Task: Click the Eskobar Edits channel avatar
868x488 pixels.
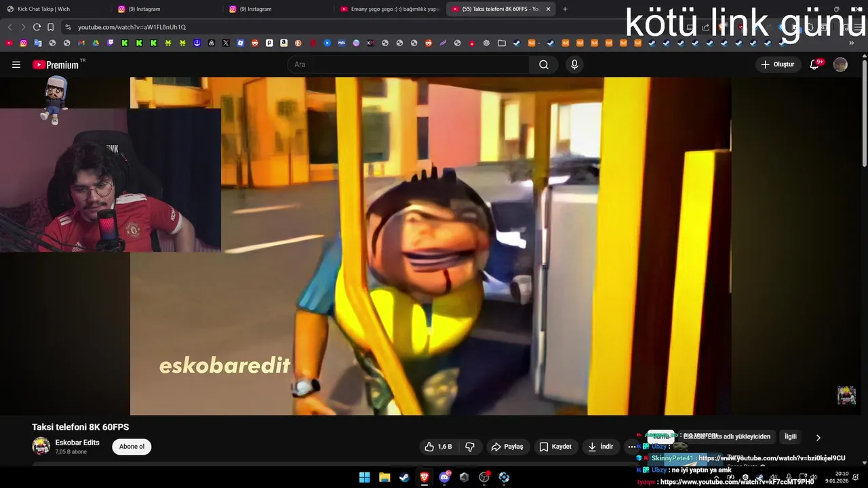Action: click(x=41, y=446)
